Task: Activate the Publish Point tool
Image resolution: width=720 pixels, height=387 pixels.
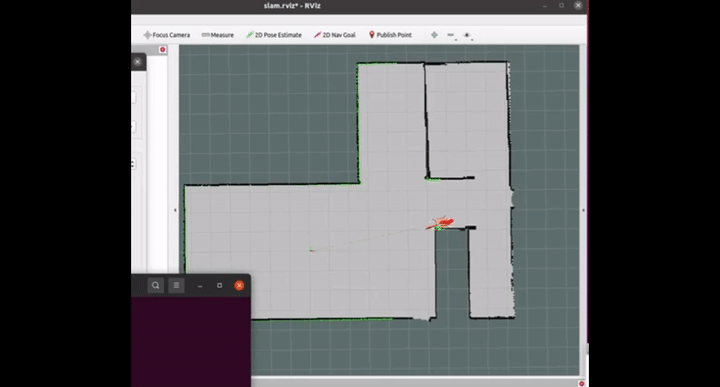Action: tap(390, 35)
